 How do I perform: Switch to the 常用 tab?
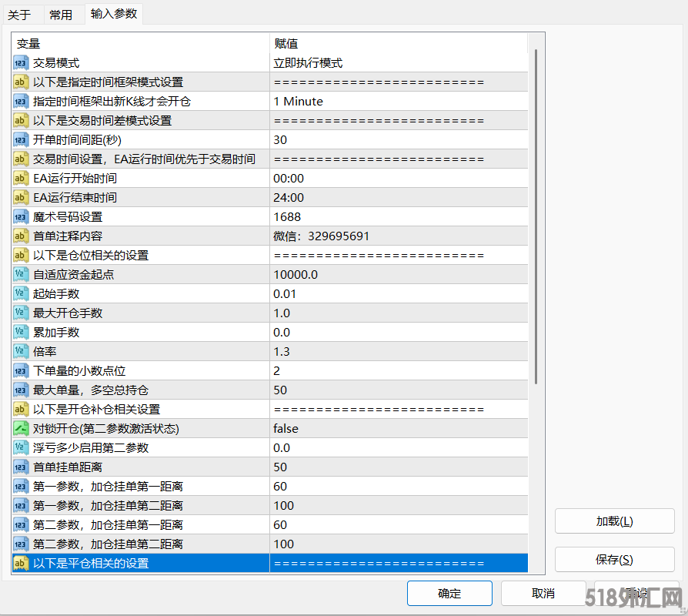coord(61,15)
